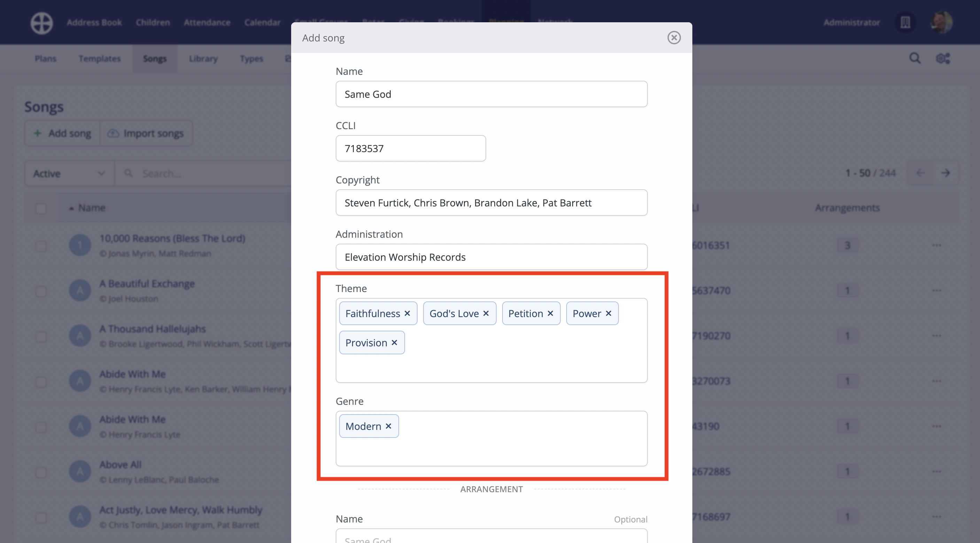Edit the Copyright field

(x=491, y=203)
